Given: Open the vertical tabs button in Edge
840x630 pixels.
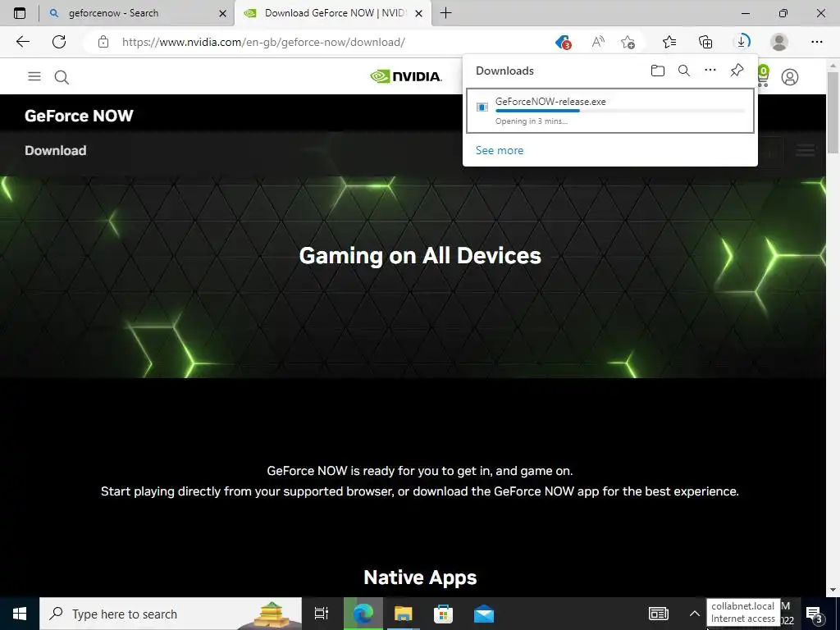Looking at the screenshot, I should [x=20, y=13].
